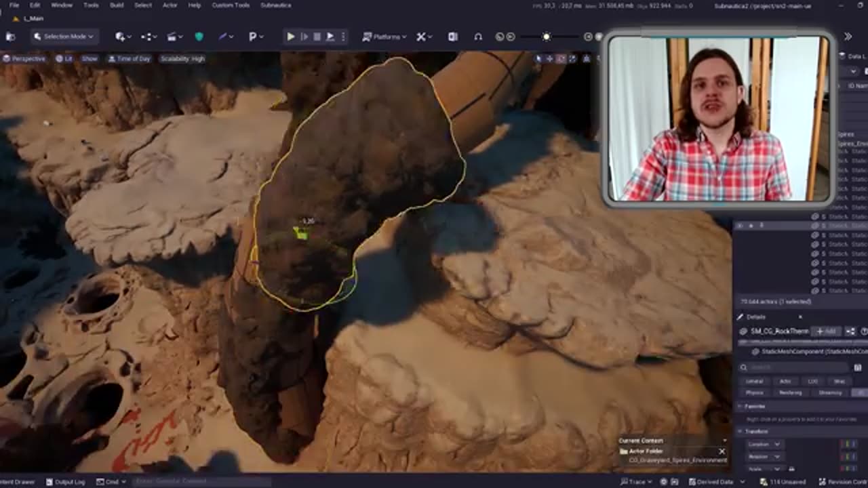Image resolution: width=868 pixels, height=488 pixels.
Task: Open the purple brush tool dropdown
Action: (226, 37)
